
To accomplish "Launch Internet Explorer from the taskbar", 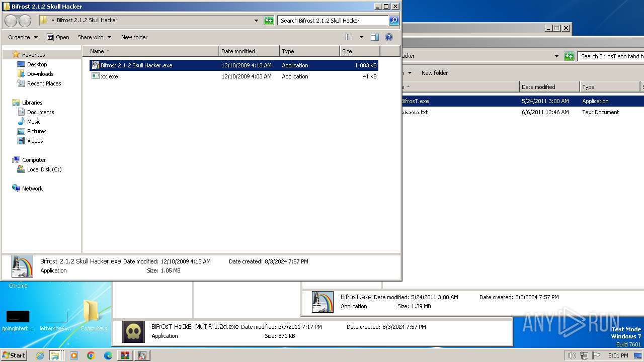I will pos(40,355).
